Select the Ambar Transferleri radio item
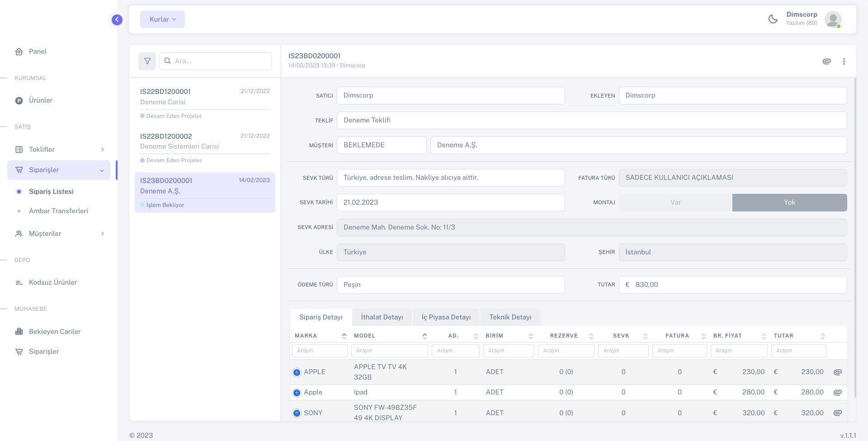 tap(58, 211)
